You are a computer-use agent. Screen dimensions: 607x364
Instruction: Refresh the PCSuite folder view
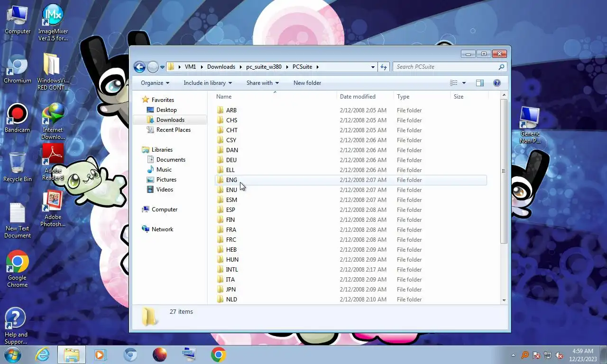pos(384,67)
